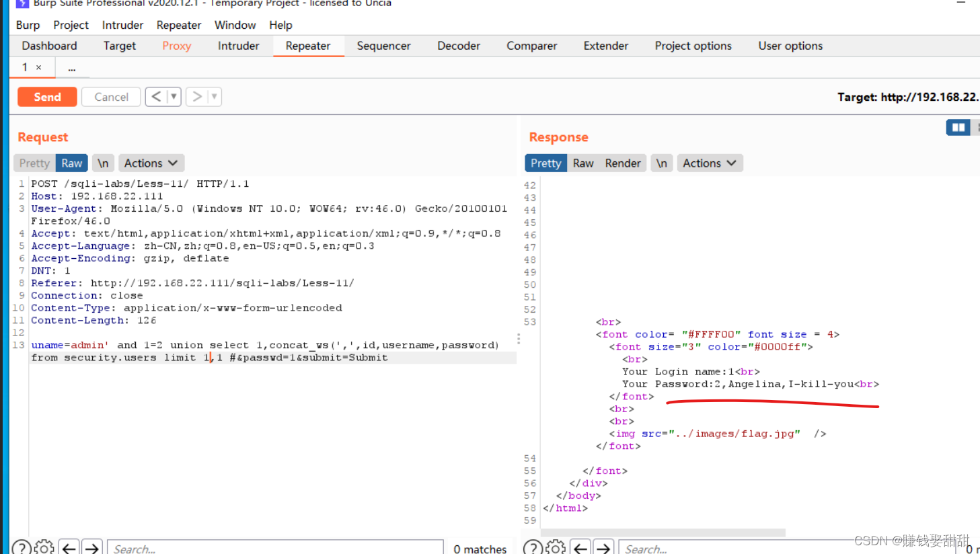Open the User options tab
This screenshot has height=554, width=980.
[x=790, y=46]
